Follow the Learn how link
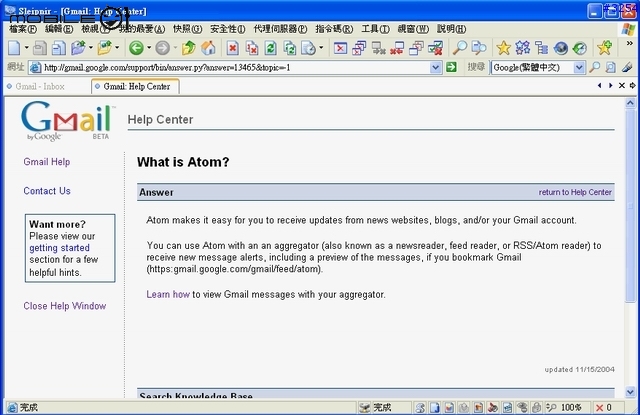Viewport: 640px width, 415px height. [168, 294]
